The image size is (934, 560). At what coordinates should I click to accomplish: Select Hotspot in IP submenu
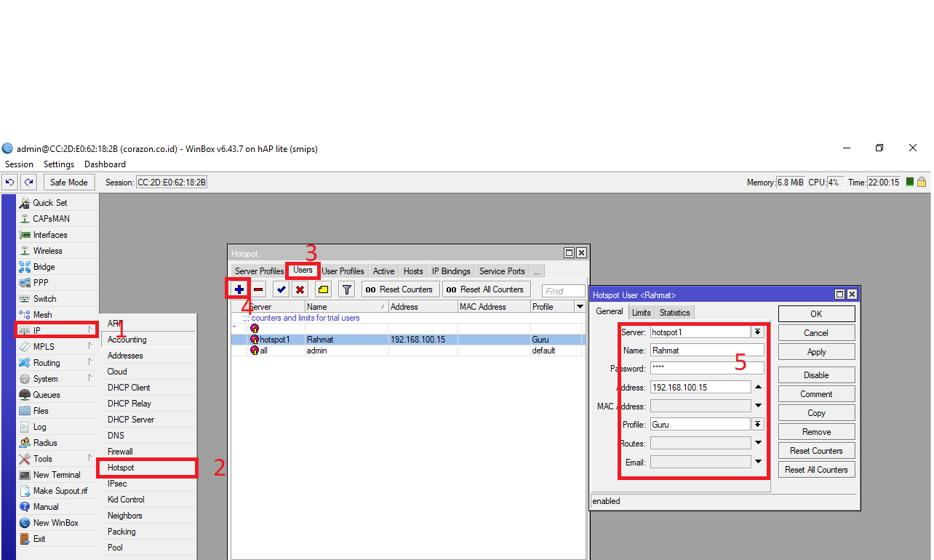[148, 468]
